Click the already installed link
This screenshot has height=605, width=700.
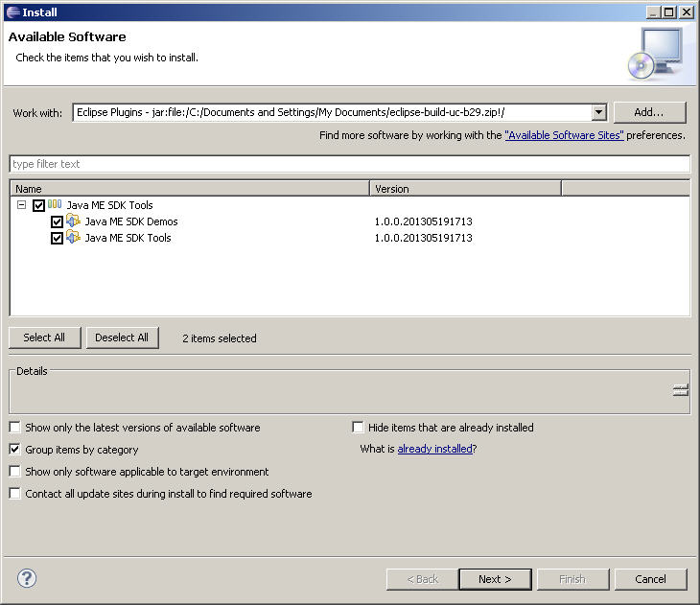point(434,449)
